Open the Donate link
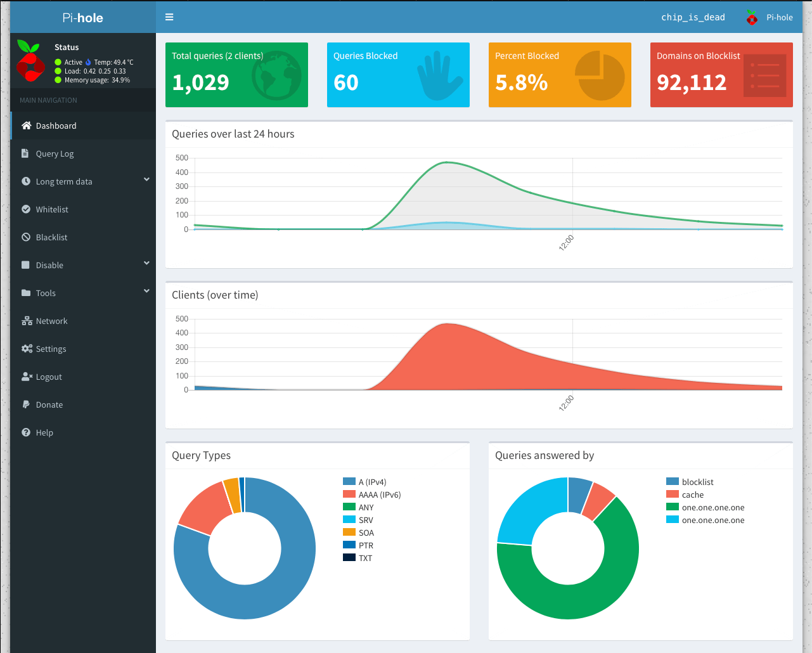This screenshot has height=653, width=812. pyautogui.click(x=83, y=404)
